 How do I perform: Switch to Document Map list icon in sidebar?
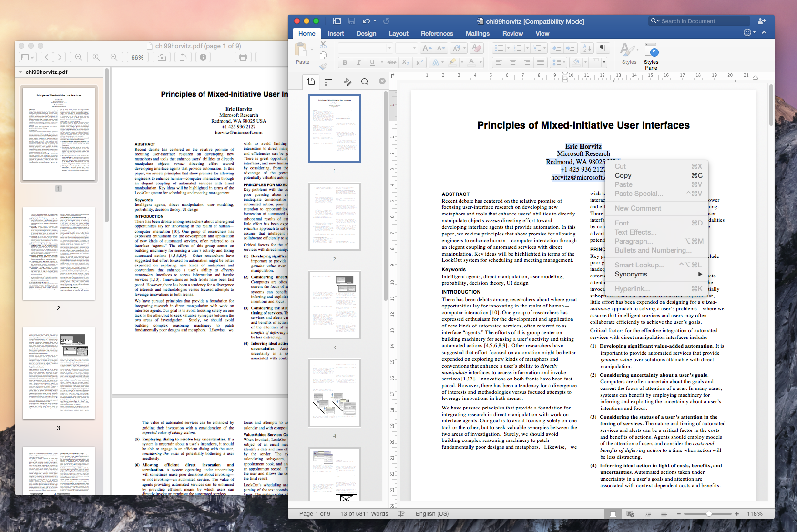329,82
